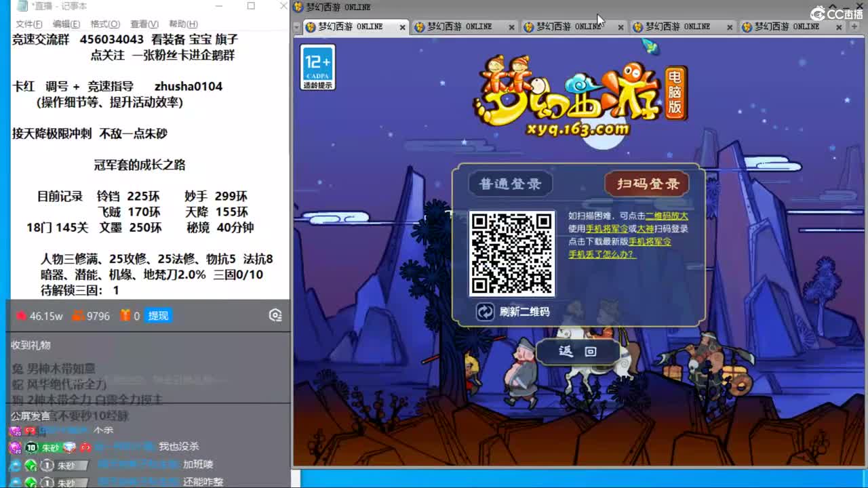Click the 接天降极限冲刺 line in Notepad

pyautogui.click(x=90, y=134)
